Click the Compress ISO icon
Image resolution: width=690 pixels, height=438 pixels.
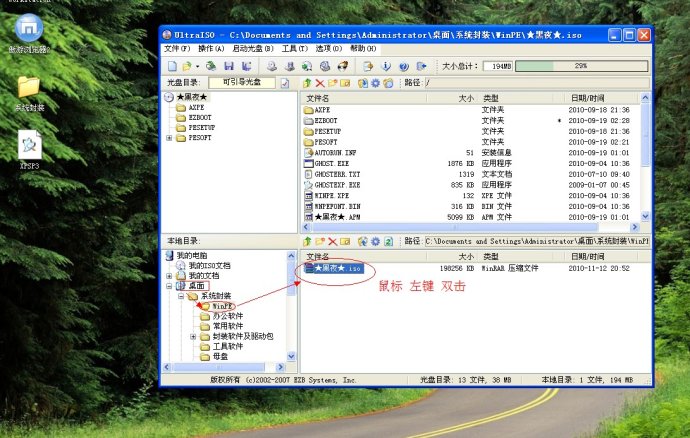(290, 66)
